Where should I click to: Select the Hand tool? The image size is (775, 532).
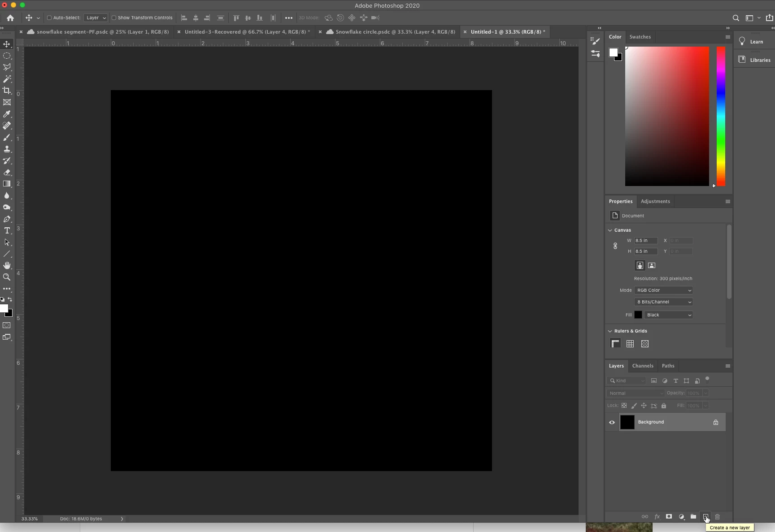7,265
